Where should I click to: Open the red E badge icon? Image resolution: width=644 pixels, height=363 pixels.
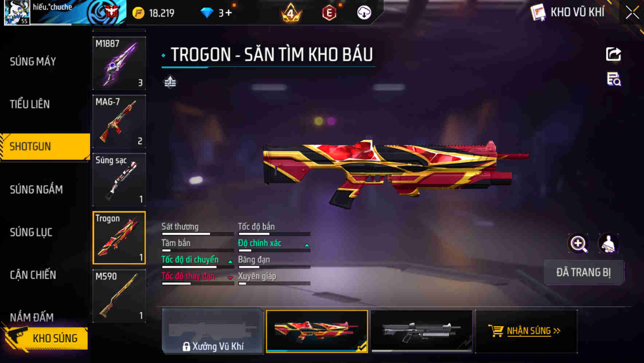[x=329, y=13]
